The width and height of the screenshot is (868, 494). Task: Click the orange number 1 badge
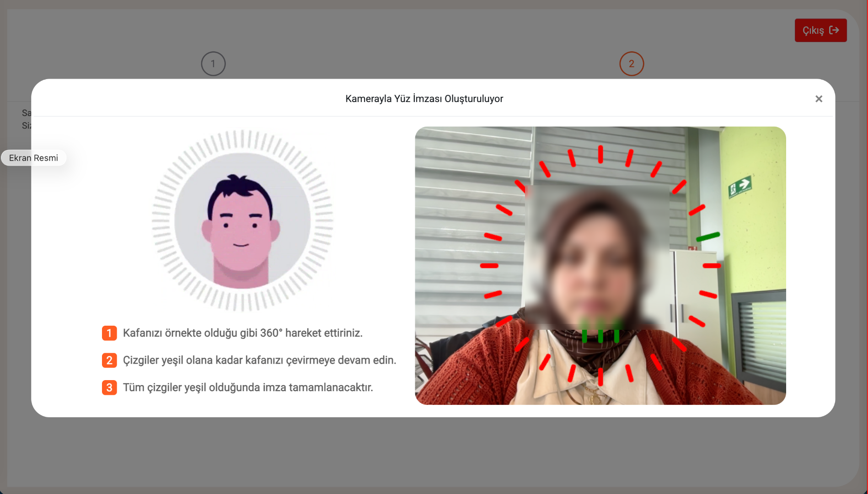[109, 333]
